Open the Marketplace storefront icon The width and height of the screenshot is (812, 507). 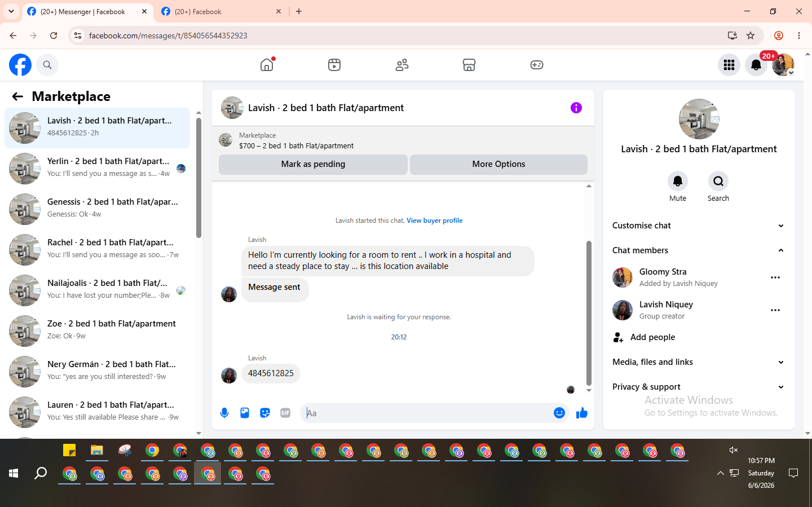tap(469, 65)
